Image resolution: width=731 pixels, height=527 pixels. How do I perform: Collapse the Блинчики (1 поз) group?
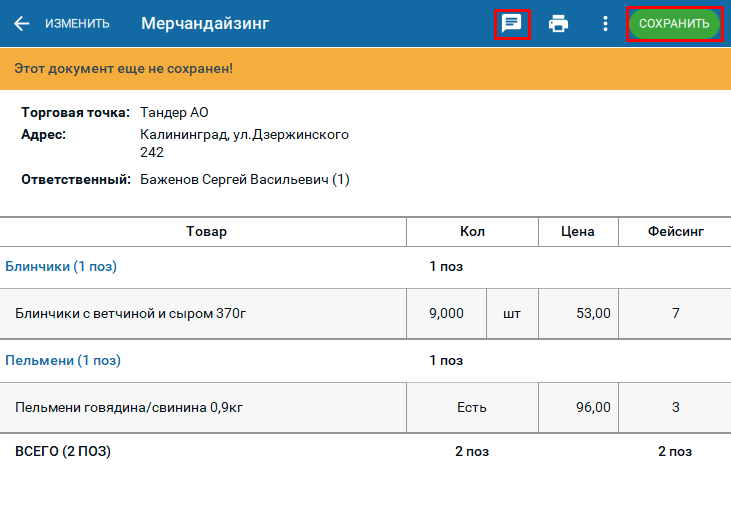tap(61, 266)
